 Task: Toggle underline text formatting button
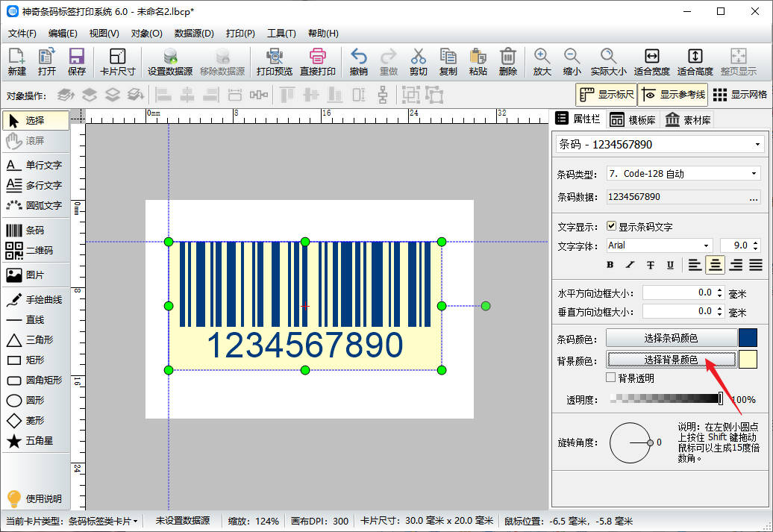(670, 265)
